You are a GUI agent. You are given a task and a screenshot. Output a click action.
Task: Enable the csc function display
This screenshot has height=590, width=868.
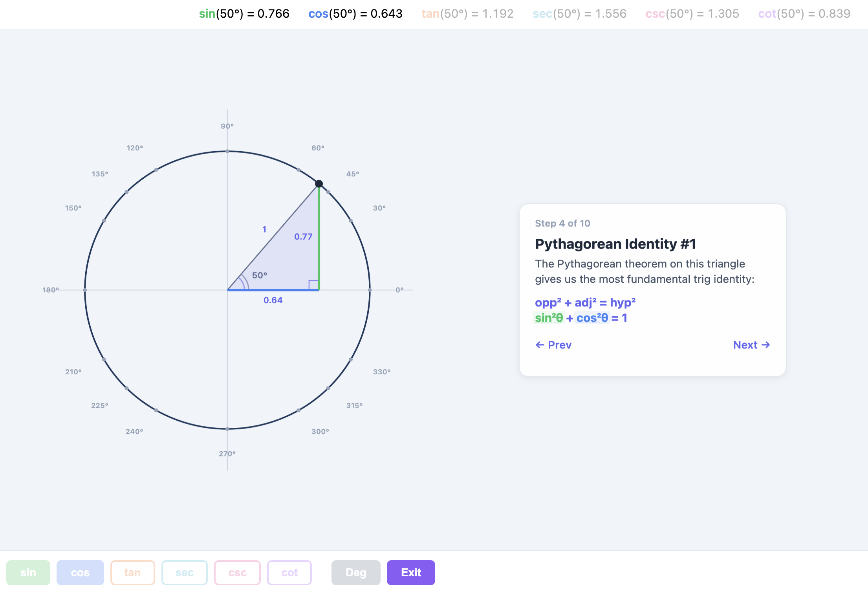click(237, 572)
